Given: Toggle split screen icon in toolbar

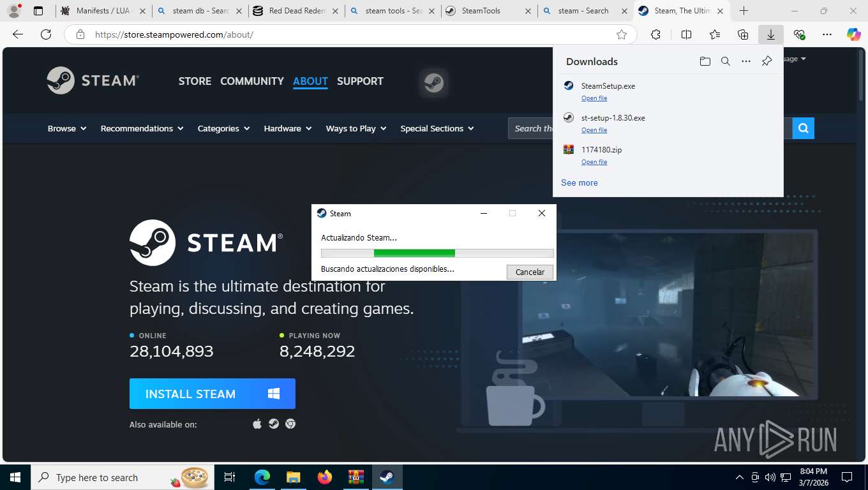Looking at the screenshot, I should pos(686,34).
